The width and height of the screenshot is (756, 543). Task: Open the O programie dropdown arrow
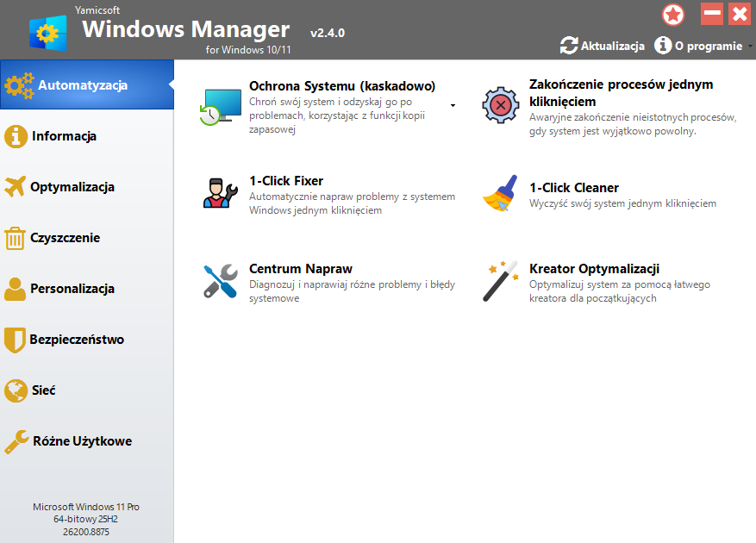(750, 47)
